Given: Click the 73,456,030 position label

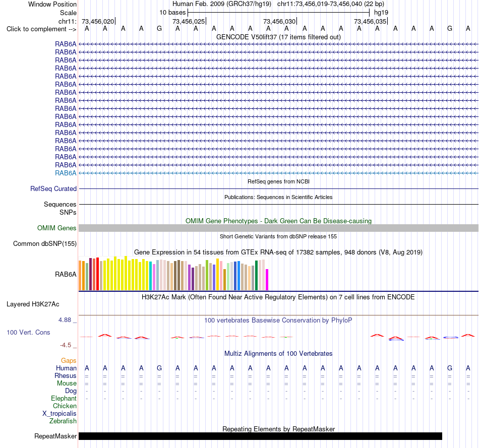Looking at the screenshot, I should 279,21.
